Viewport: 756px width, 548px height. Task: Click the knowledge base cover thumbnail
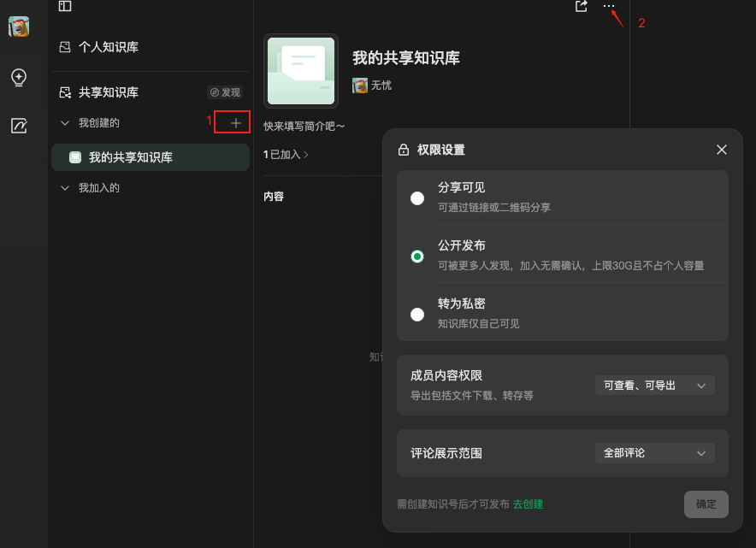[x=300, y=71]
